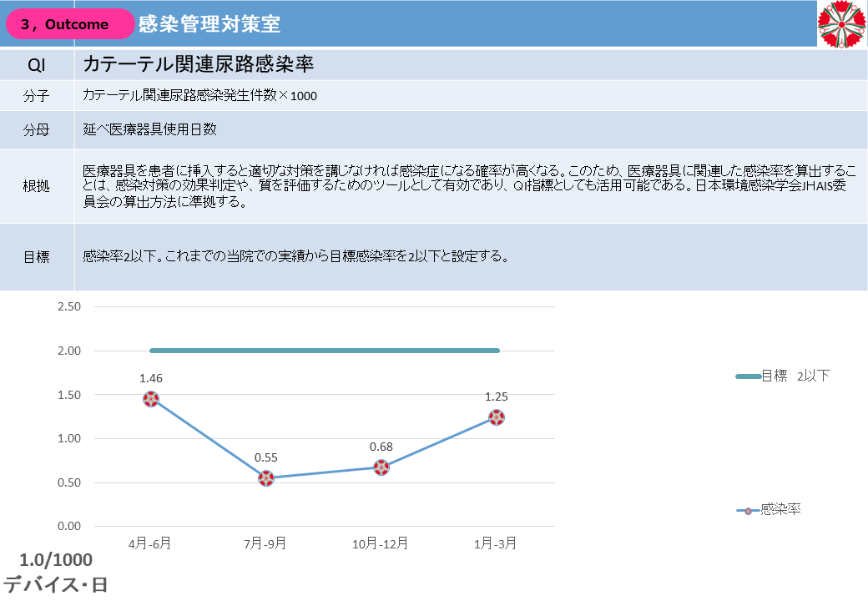The width and height of the screenshot is (868, 601).
Task: Click the 感染率 legend entry
Action: click(x=769, y=509)
